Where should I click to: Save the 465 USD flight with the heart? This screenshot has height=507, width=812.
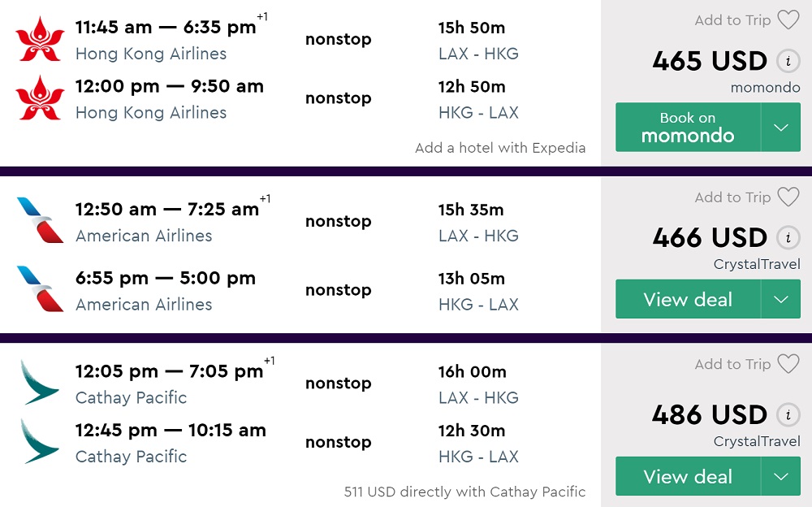pos(788,20)
